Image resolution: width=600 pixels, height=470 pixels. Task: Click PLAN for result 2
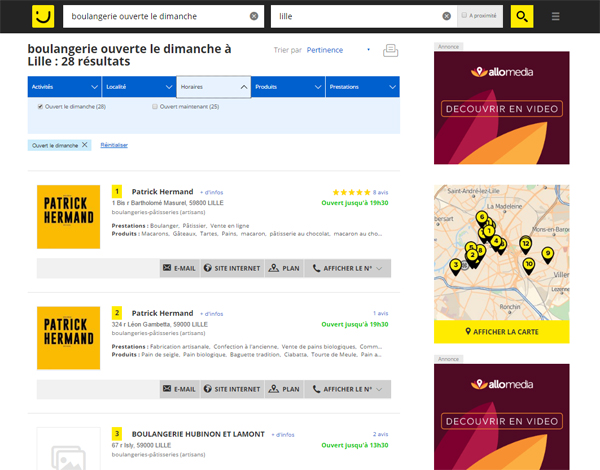[284, 389]
